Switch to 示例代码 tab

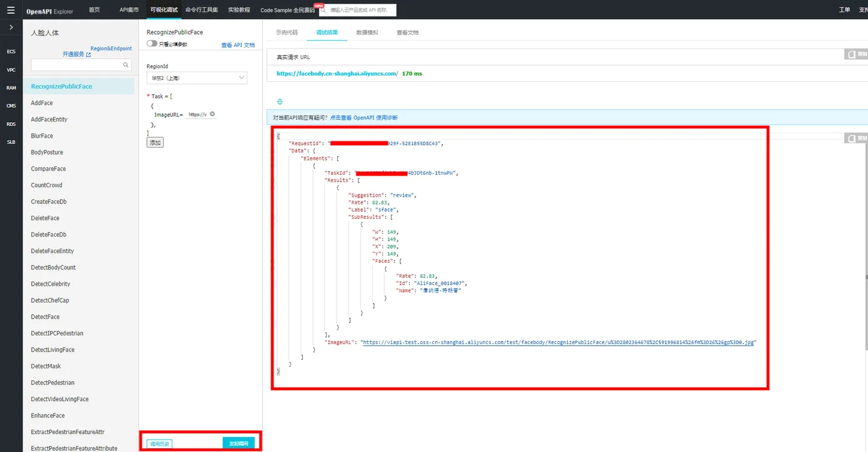click(286, 32)
